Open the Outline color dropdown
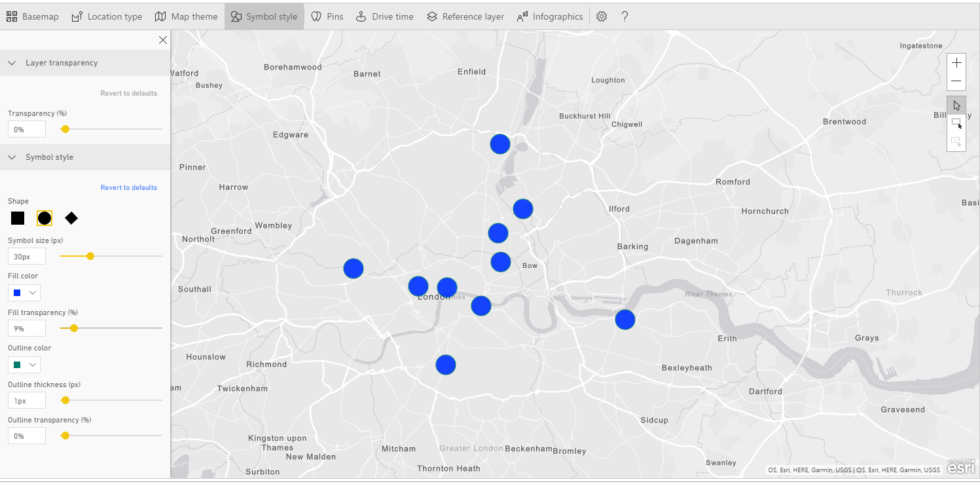The height and width of the screenshot is (486, 980). 24,364
